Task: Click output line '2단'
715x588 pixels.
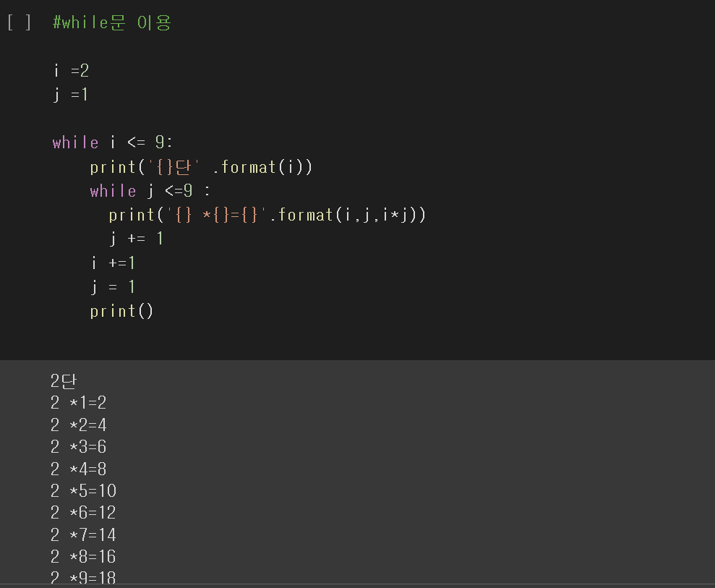Action: (x=64, y=381)
